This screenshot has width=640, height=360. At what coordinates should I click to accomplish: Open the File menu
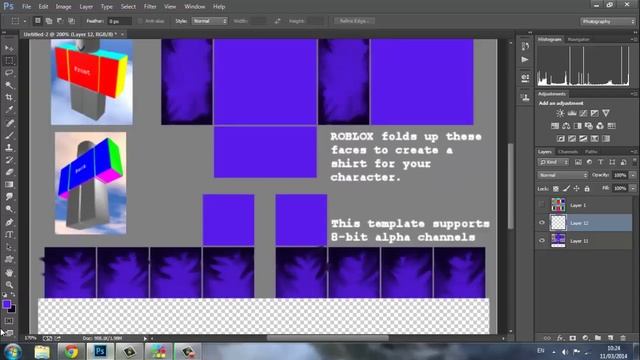pyautogui.click(x=27, y=7)
